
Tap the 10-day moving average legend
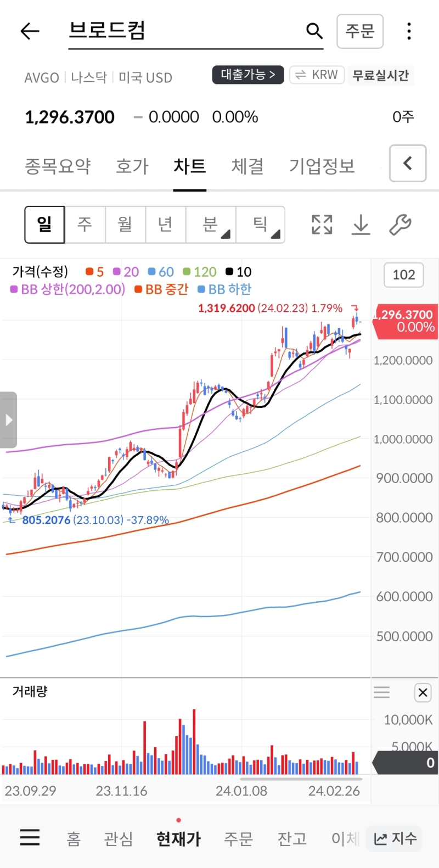pos(239,272)
